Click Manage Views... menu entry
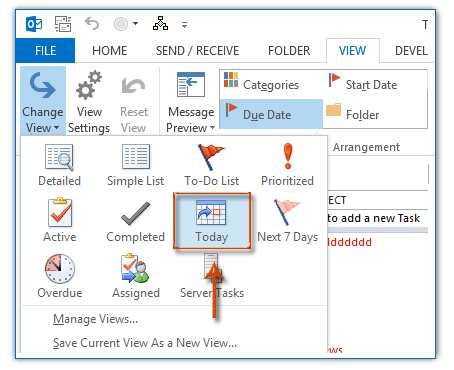The height and width of the screenshot is (370, 454). click(x=95, y=319)
